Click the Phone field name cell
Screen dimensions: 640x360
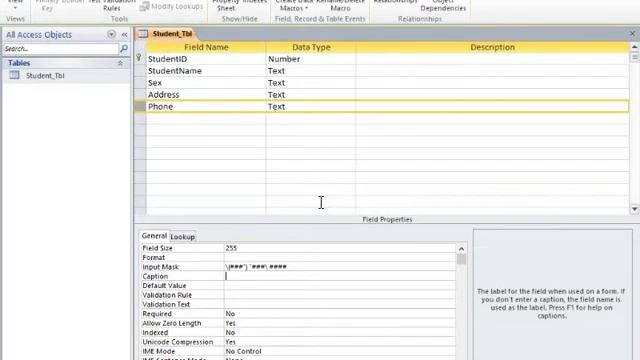[206, 107]
